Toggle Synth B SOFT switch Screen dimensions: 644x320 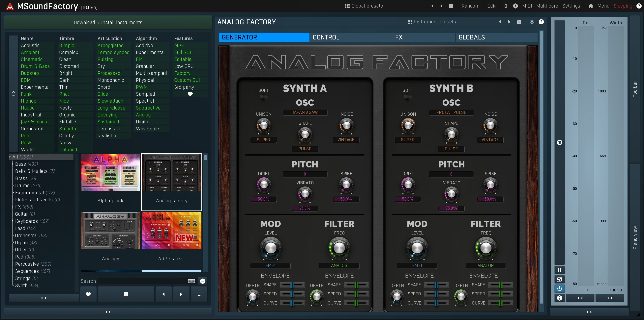tap(408, 97)
